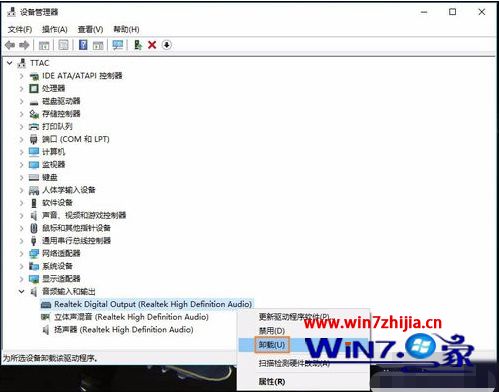Click the 计算机 computer icon
500x392 pixels.
pyautogui.click(x=34, y=152)
